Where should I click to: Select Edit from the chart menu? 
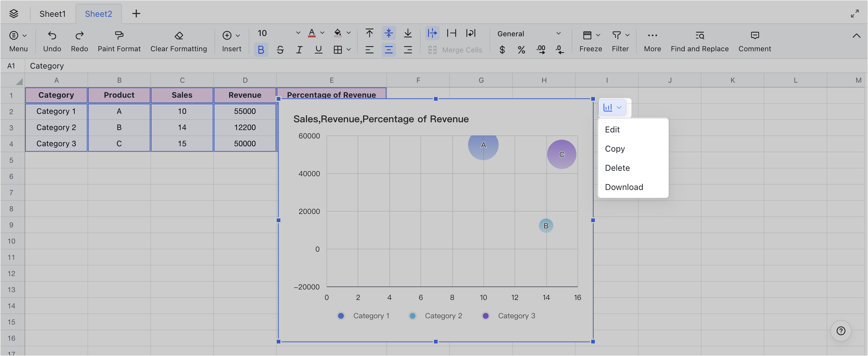tap(612, 129)
